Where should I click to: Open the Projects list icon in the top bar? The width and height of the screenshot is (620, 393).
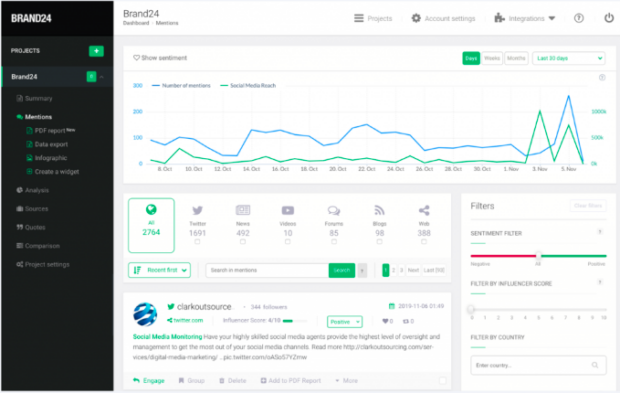359,18
